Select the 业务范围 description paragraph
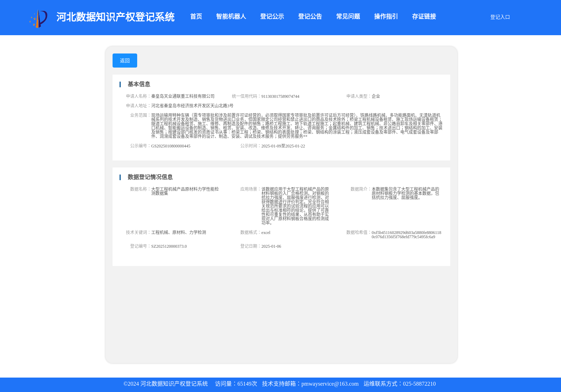This screenshot has height=392, width=561. pyautogui.click(x=297, y=126)
